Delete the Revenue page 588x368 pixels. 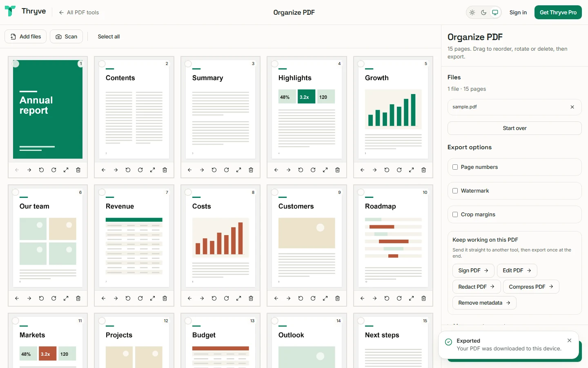165,298
